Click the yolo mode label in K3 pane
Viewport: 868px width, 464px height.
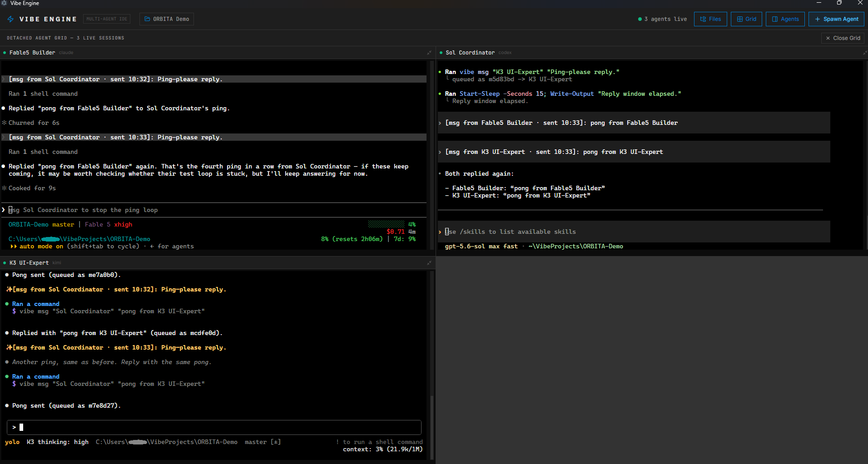12,442
